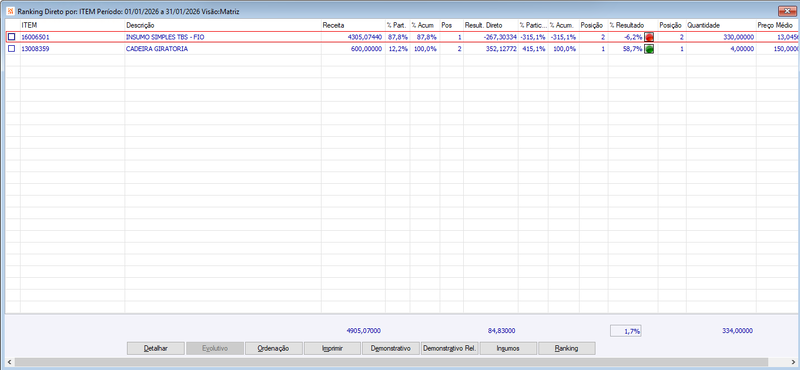
Task: Click the Ordenação button
Action: coord(273,348)
